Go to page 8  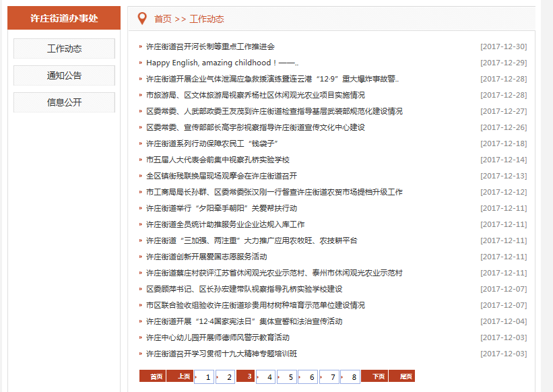coord(350,377)
